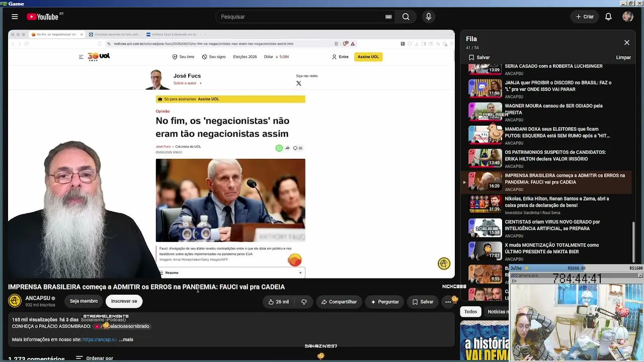Open the YouTube guide hamburger menu
Viewport: 644px width, 362px height.
click(x=15, y=17)
